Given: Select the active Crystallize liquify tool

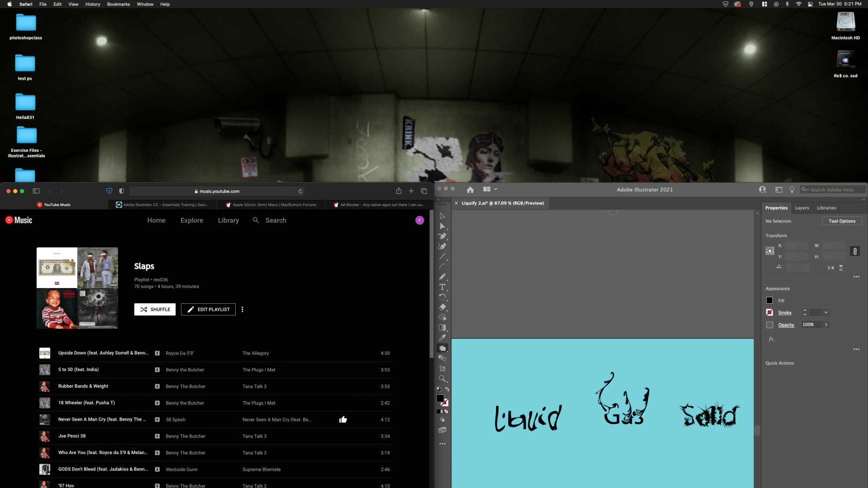Looking at the screenshot, I should coord(442,348).
